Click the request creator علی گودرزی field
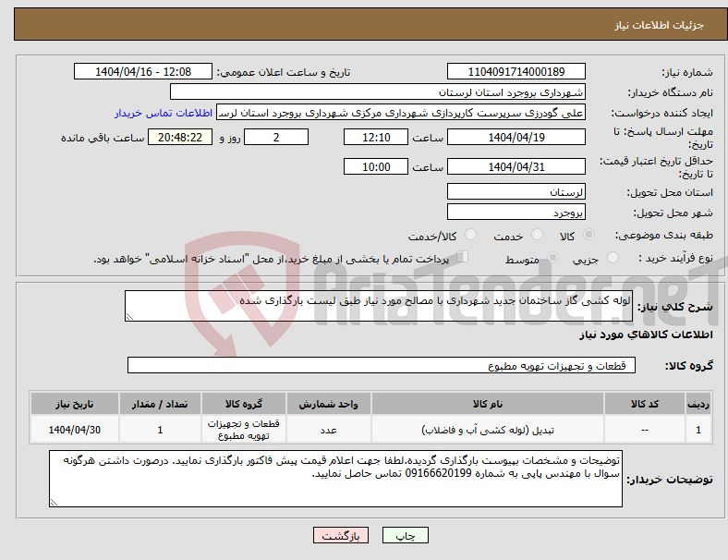 click(x=401, y=113)
